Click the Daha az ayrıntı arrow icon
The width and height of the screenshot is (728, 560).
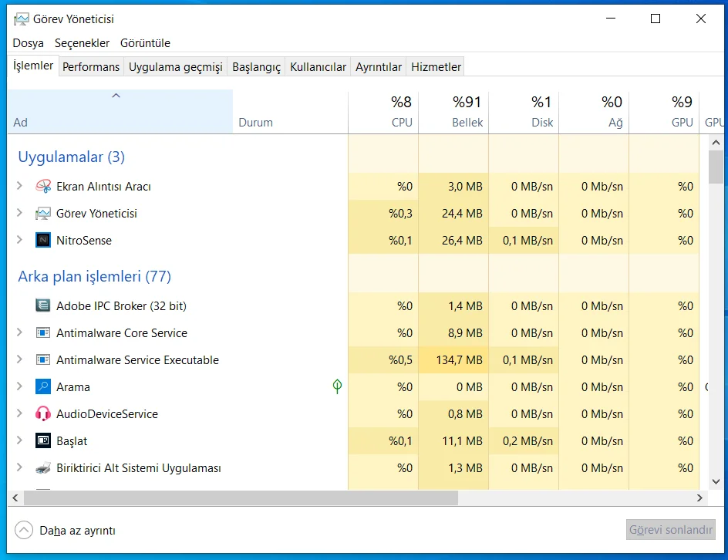click(x=24, y=530)
